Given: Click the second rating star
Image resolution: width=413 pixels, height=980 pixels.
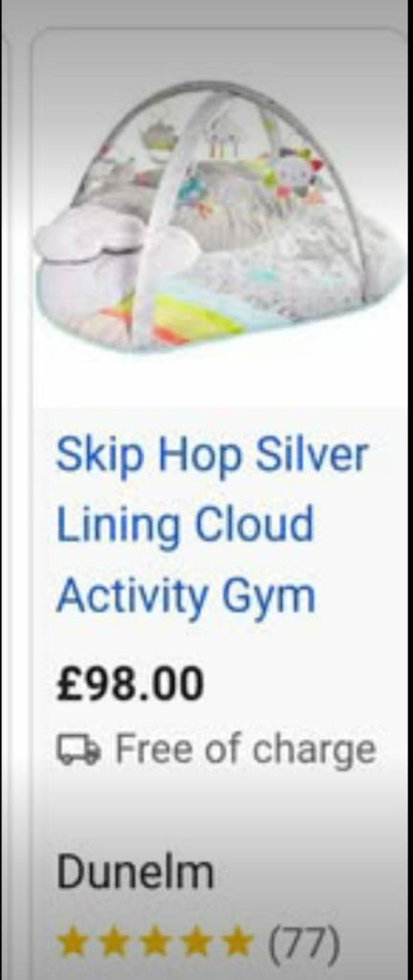Looking at the screenshot, I should (114, 943).
